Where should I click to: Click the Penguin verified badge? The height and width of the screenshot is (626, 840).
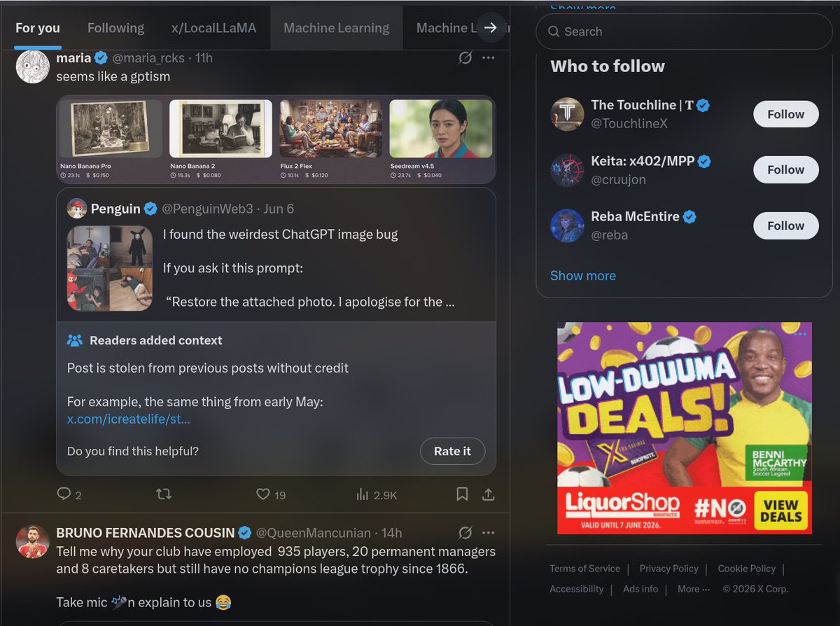(150, 208)
